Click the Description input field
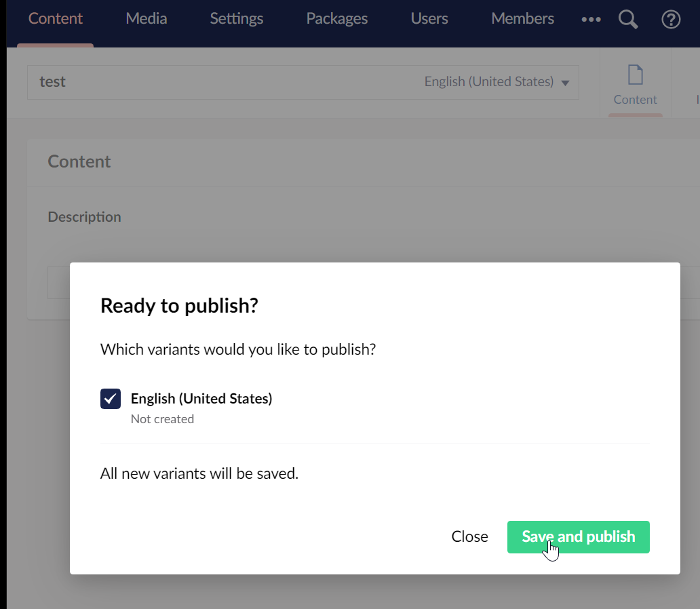700x609 pixels. (x=58, y=283)
